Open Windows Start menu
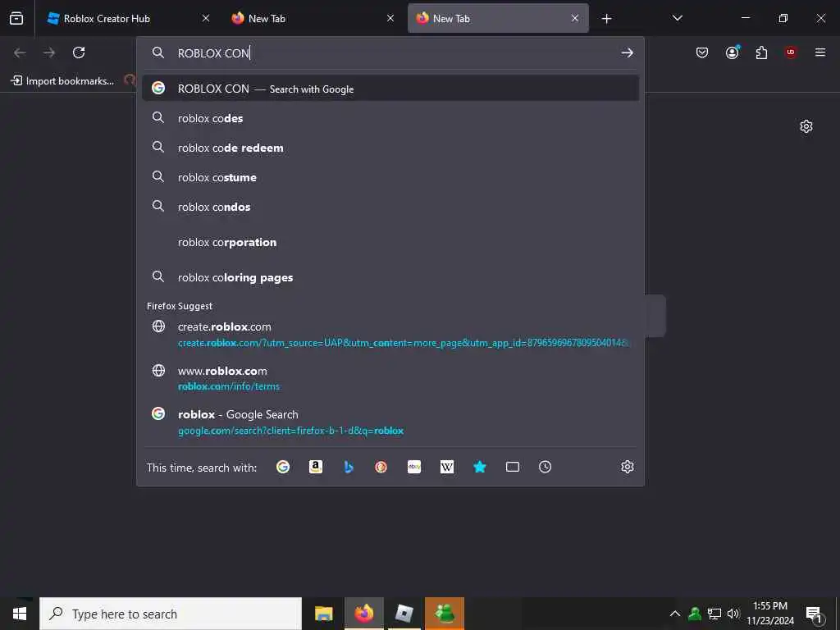This screenshot has width=840, height=630. tap(20, 614)
